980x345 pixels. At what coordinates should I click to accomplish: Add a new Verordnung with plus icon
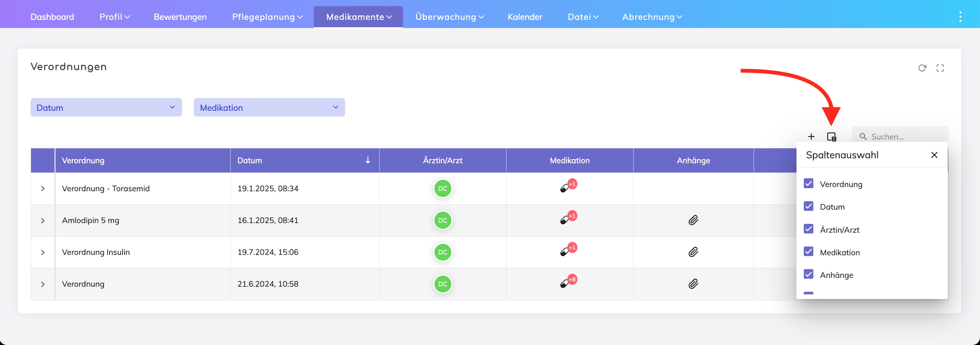(x=811, y=136)
